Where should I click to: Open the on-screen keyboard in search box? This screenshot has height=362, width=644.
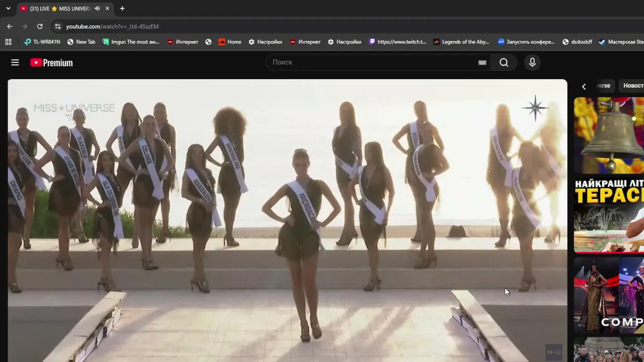[482, 62]
